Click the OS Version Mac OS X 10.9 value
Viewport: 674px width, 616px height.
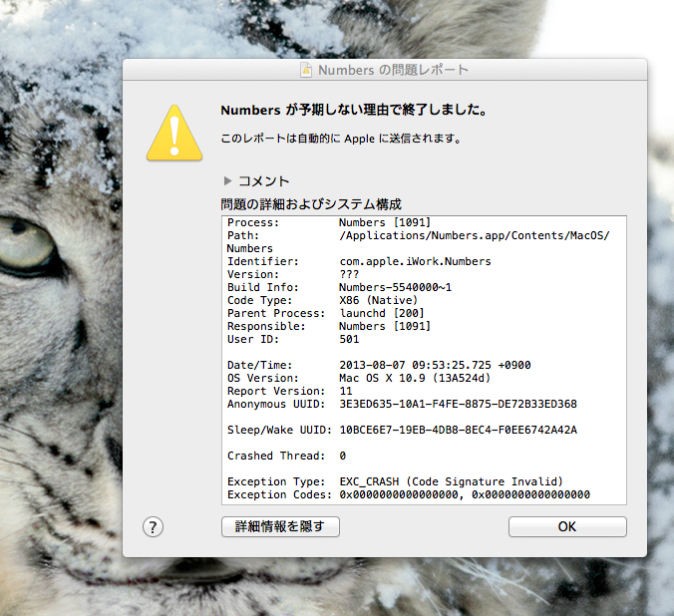(415, 378)
